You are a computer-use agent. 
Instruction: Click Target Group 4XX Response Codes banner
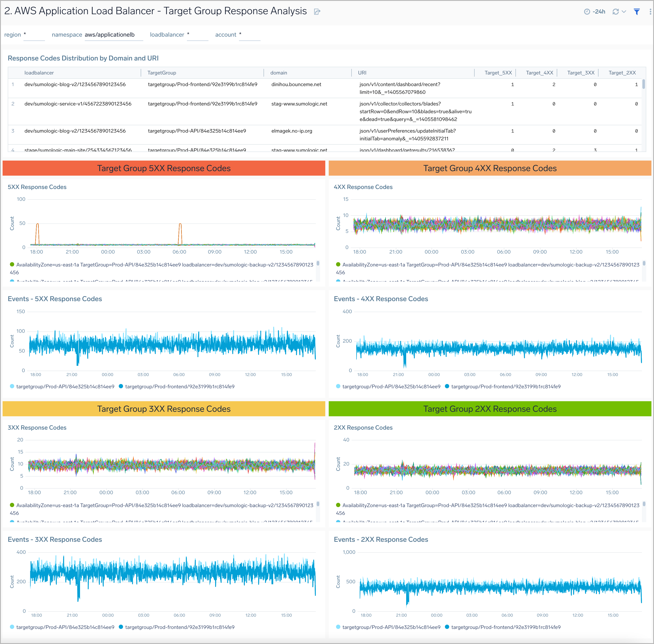point(490,168)
